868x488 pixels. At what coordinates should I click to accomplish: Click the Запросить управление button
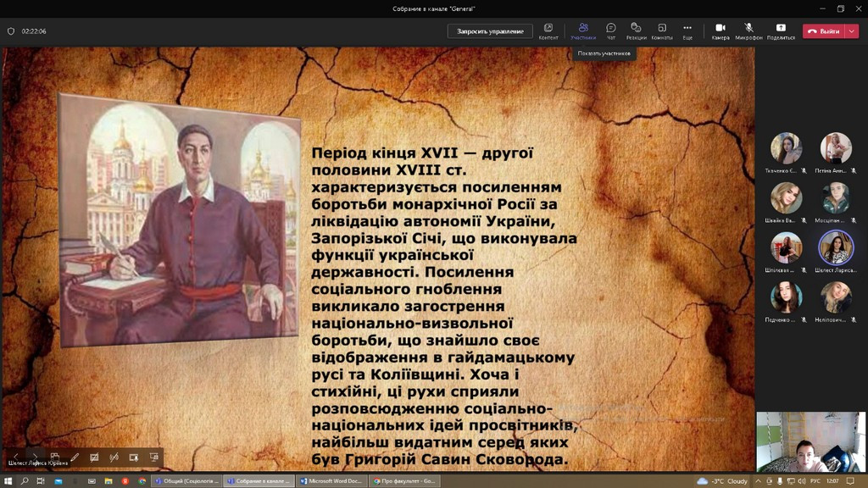[x=490, y=31]
